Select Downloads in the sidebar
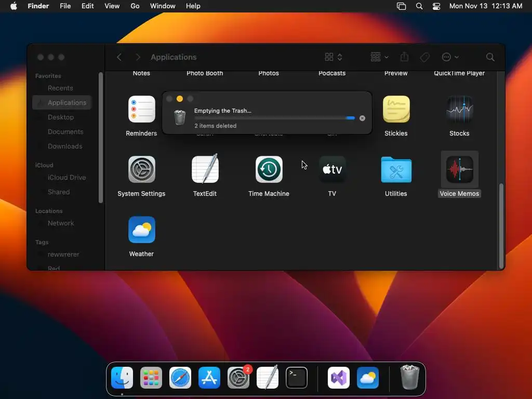 [62, 146]
